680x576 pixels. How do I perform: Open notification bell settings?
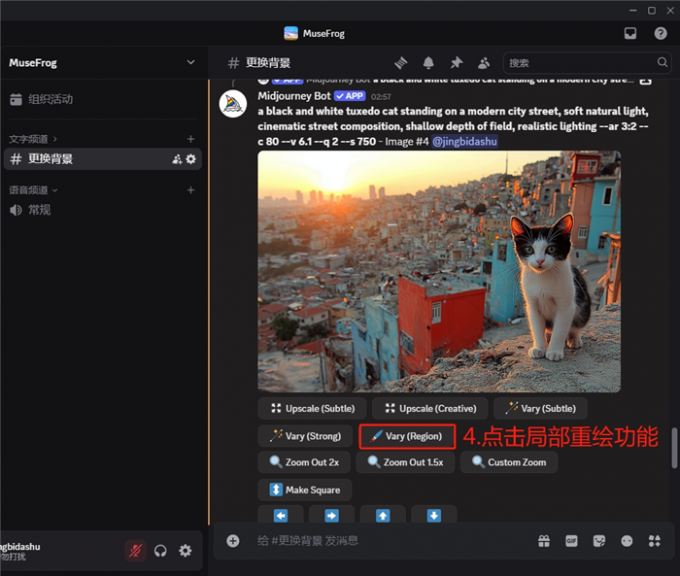click(x=428, y=63)
